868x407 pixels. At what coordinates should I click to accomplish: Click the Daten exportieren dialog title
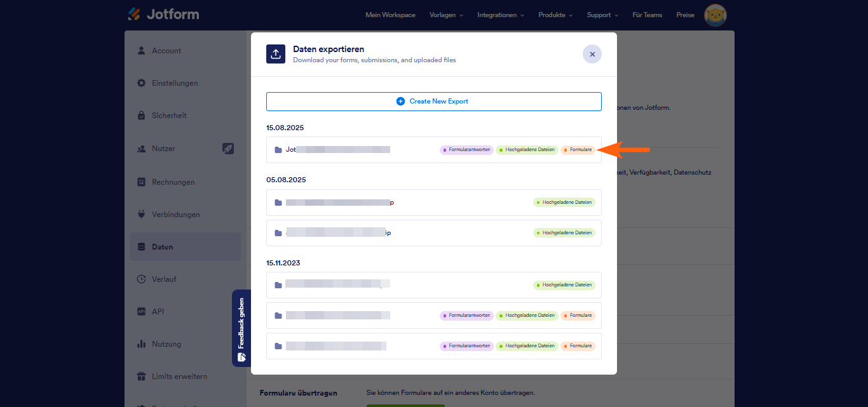click(x=329, y=49)
